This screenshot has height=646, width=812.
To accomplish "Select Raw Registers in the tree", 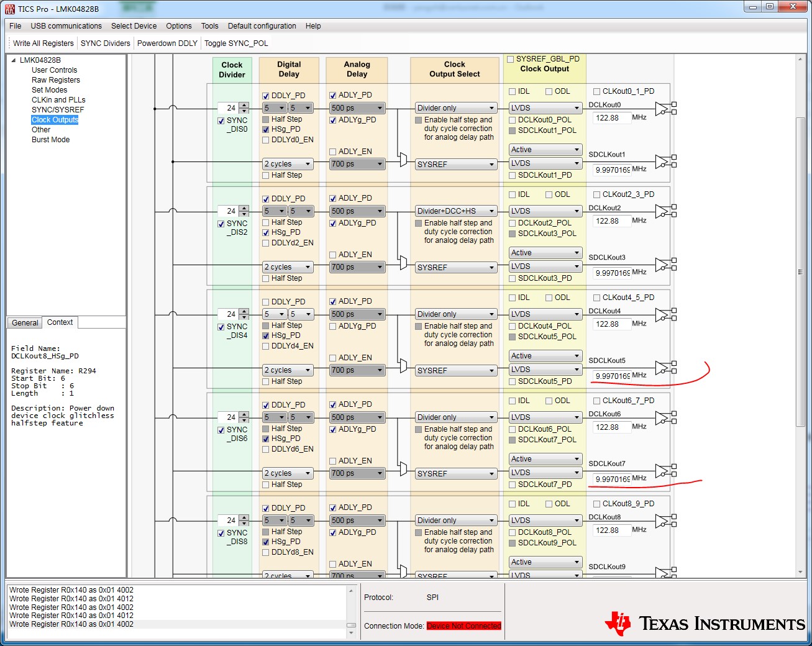I will pos(56,80).
